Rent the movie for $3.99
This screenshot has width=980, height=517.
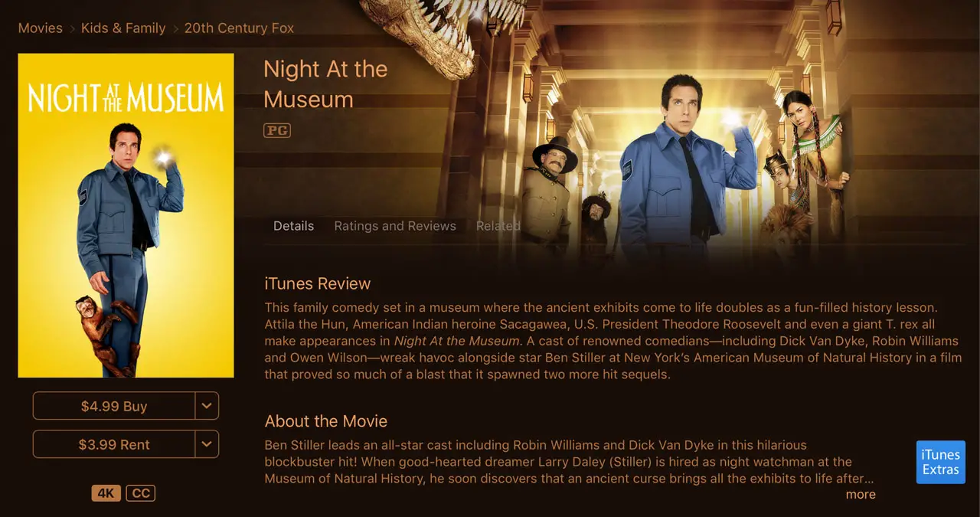coord(114,444)
